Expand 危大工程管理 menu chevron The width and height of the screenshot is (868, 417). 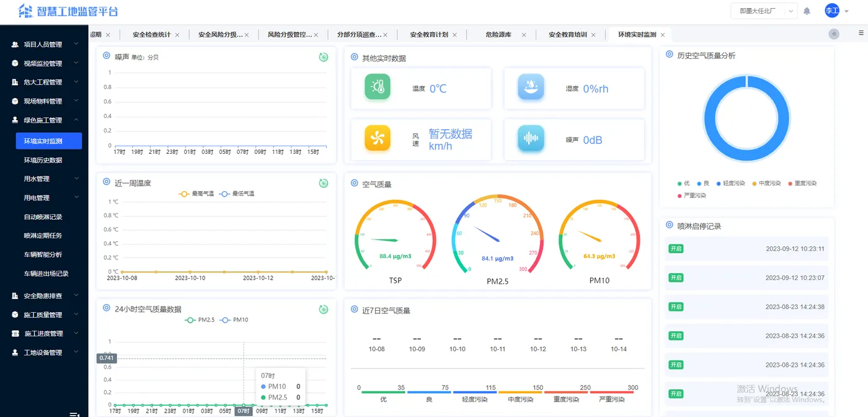[76, 81]
